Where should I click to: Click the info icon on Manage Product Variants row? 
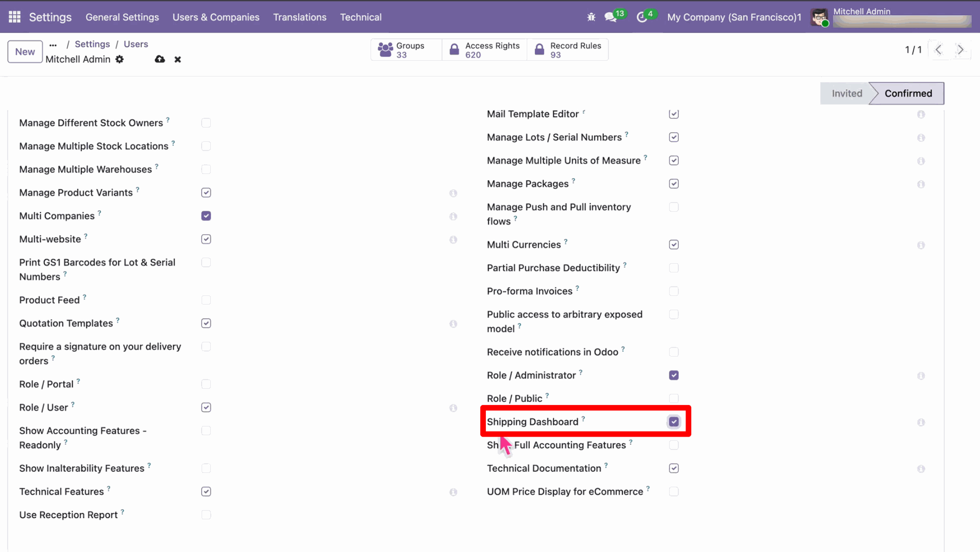(453, 193)
